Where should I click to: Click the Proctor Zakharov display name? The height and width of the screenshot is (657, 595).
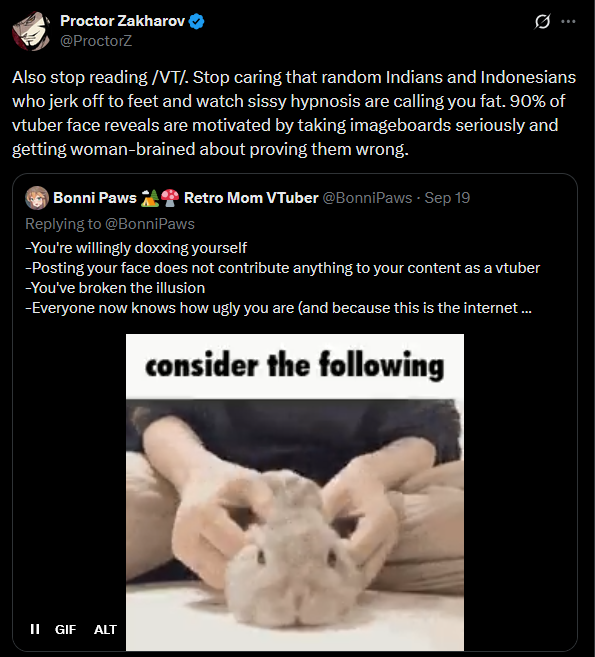pyautogui.click(x=122, y=21)
